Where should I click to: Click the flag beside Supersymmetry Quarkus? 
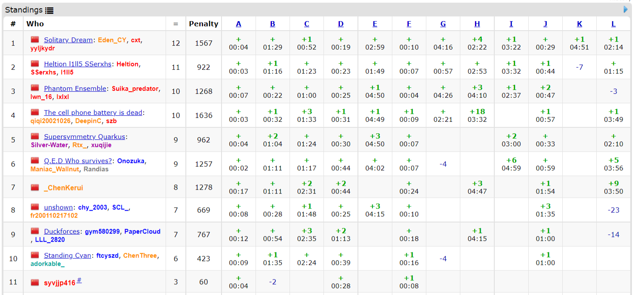tap(35, 136)
